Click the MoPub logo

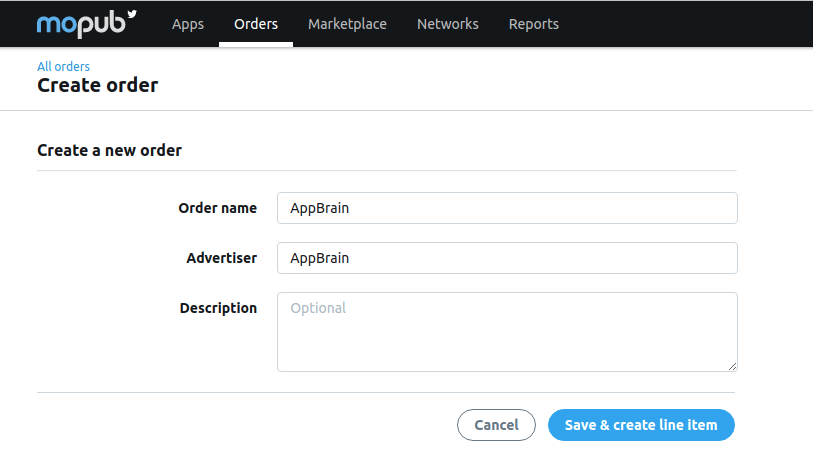(x=87, y=24)
